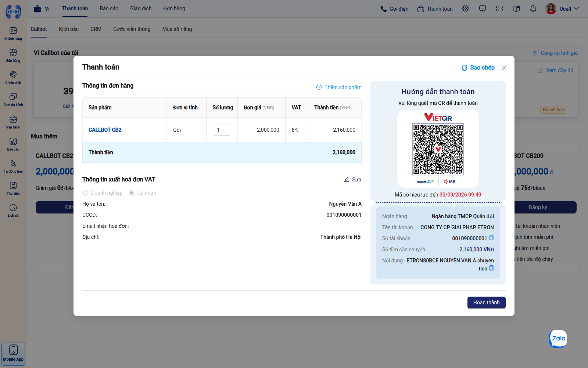The image size is (588, 368).
Task: Click the address Thành phố Hà Nội
Action: tap(341, 237)
